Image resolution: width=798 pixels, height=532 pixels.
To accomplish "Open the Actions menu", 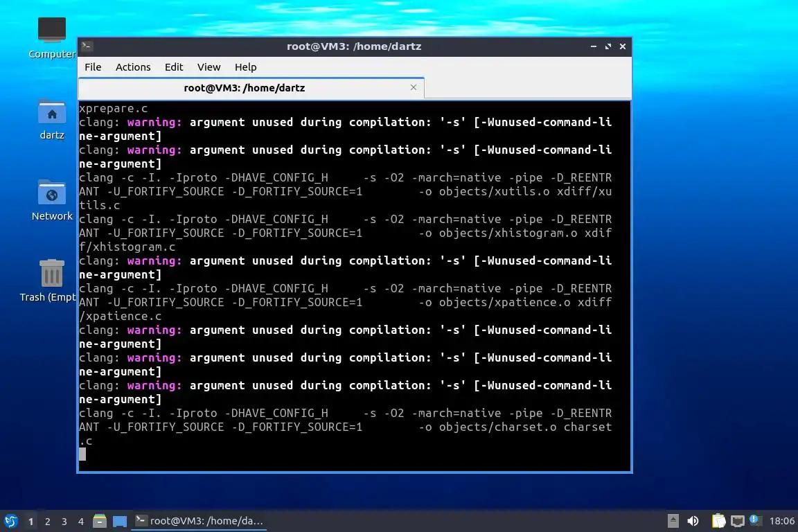I will tap(133, 67).
